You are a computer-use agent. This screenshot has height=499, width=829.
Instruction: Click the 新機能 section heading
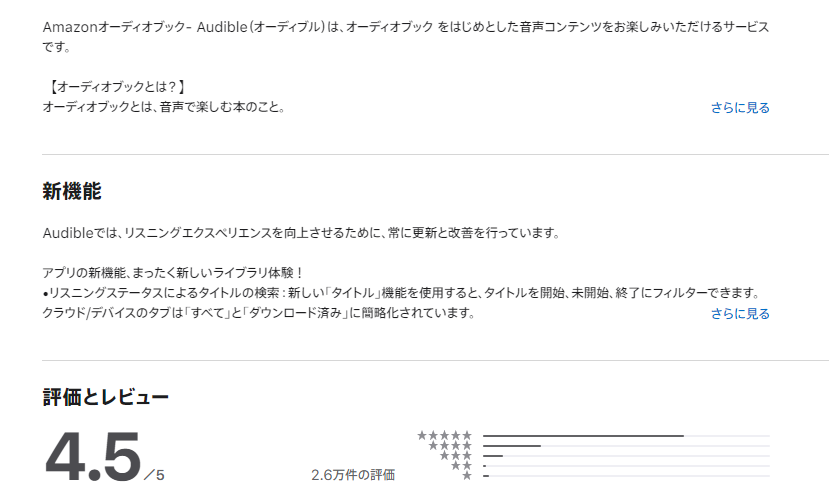(x=72, y=191)
